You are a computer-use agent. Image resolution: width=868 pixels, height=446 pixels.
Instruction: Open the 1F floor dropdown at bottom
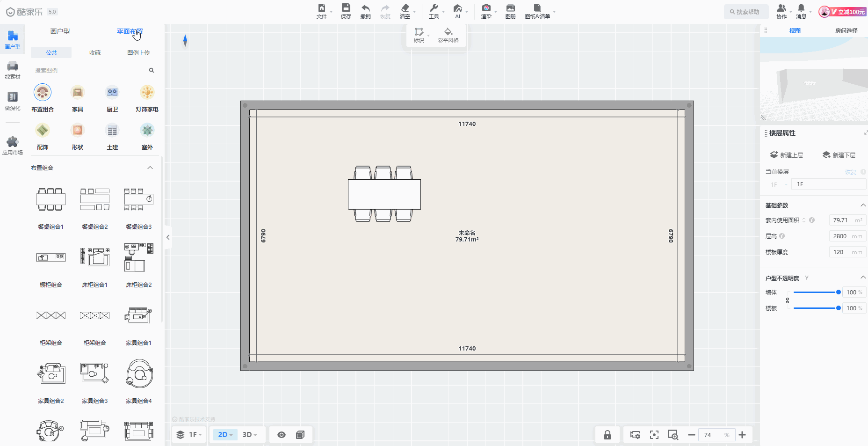click(189, 435)
